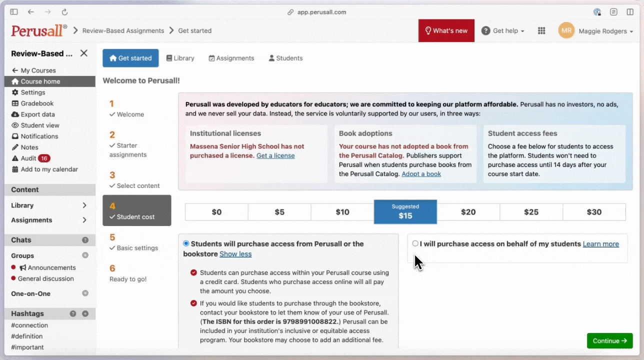Select I will purchase access option
The width and height of the screenshot is (644, 360).
[415, 243]
